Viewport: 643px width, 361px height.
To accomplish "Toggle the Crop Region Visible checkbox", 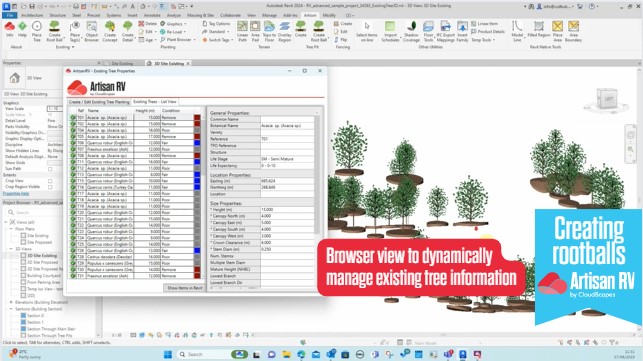I will coord(50,187).
